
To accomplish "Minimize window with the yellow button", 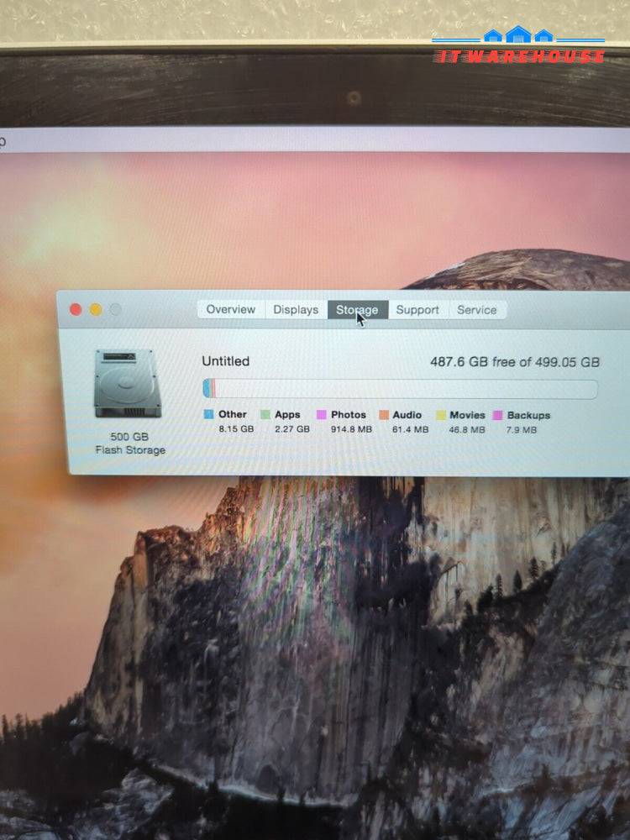I will [96, 309].
